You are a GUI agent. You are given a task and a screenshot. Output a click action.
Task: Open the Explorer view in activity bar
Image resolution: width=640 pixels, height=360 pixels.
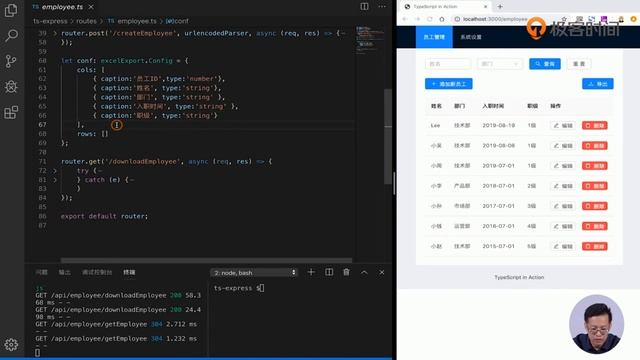click(x=11, y=11)
